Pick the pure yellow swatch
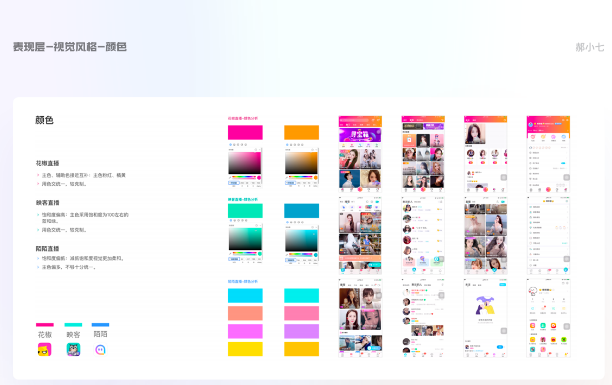Image resolution: width=612 pixels, height=385 pixels. point(245,349)
